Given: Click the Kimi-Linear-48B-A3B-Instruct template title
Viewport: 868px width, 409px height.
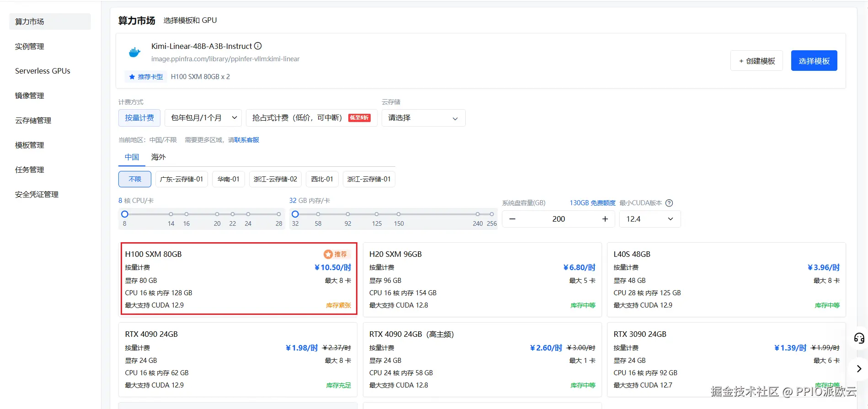Looking at the screenshot, I should point(202,46).
